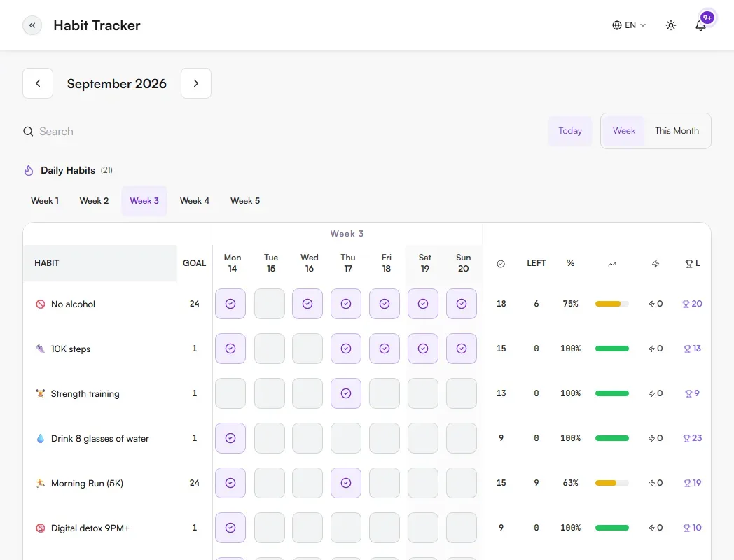
Task: Click the globe language icon
Action: 617,25
